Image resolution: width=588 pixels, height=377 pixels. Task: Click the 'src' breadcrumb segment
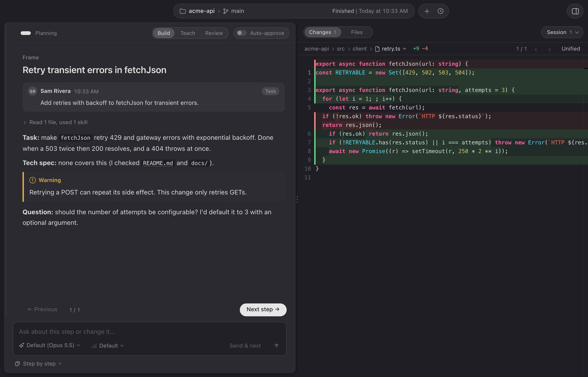pyautogui.click(x=340, y=49)
